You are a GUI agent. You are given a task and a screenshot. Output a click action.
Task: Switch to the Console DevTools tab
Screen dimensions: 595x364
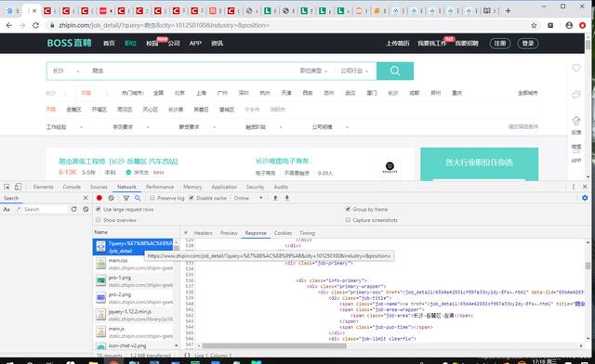[x=72, y=187]
